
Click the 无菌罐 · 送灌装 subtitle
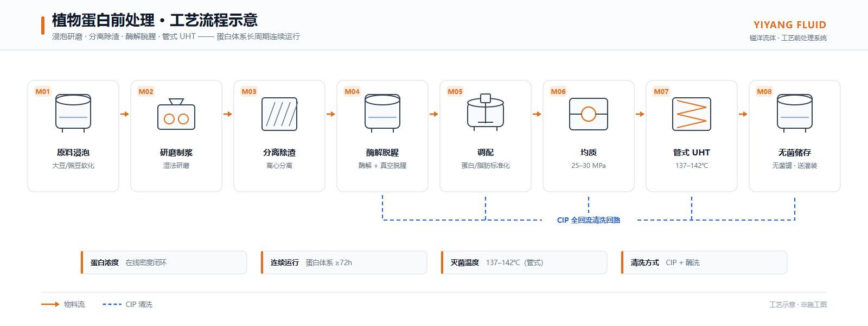795,166
